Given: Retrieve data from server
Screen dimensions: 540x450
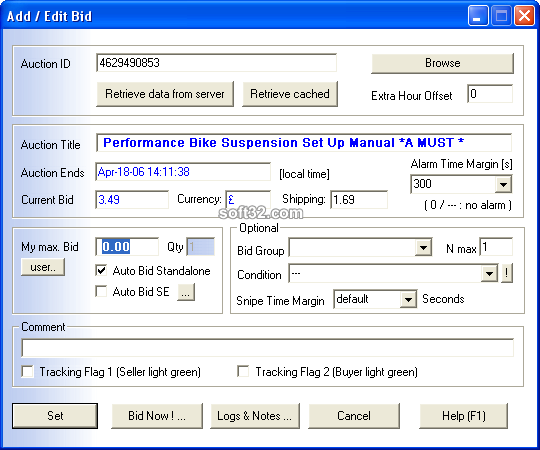Looking at the screenshot, I should tap(165, 94).
